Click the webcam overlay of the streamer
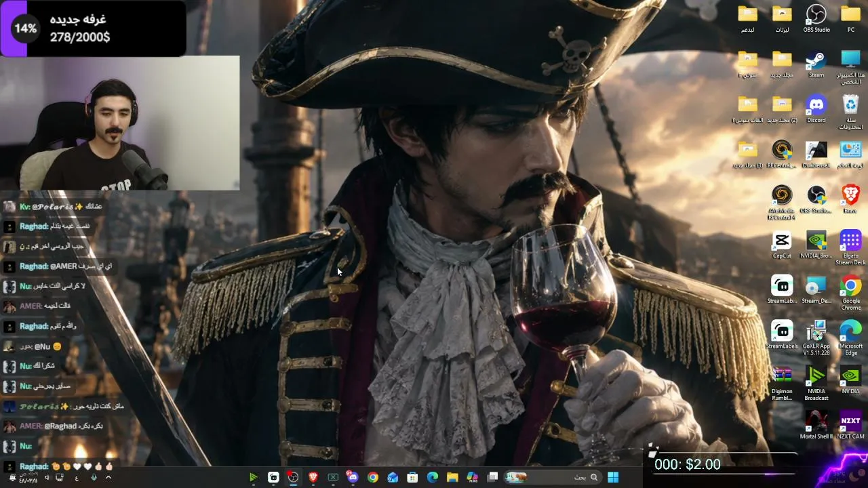Screen dimensions: 868x488 pos(119,123)
